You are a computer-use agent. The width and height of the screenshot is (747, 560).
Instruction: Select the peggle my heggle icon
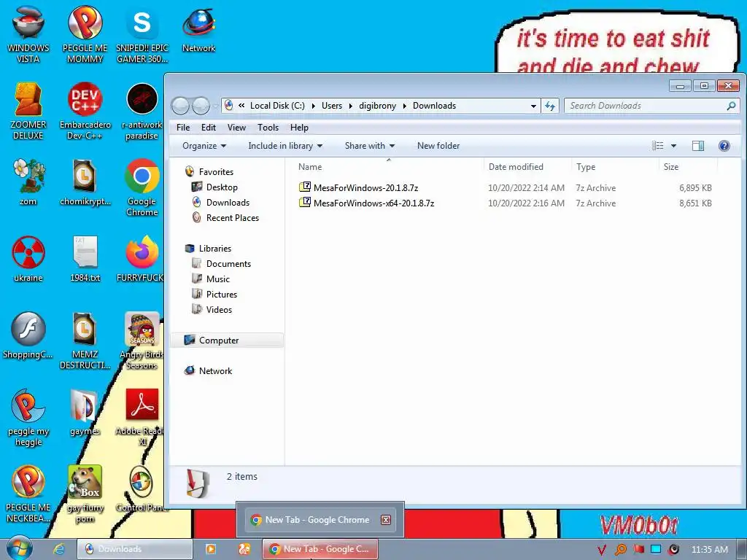28,418
